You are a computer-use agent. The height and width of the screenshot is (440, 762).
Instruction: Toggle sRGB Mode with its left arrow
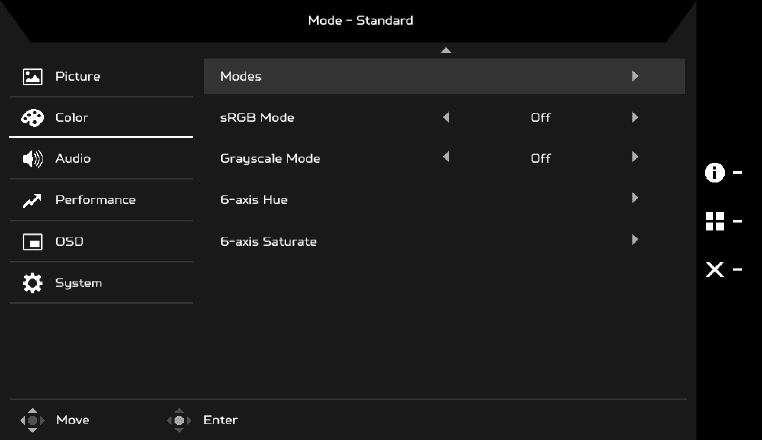tap(446, 117)
